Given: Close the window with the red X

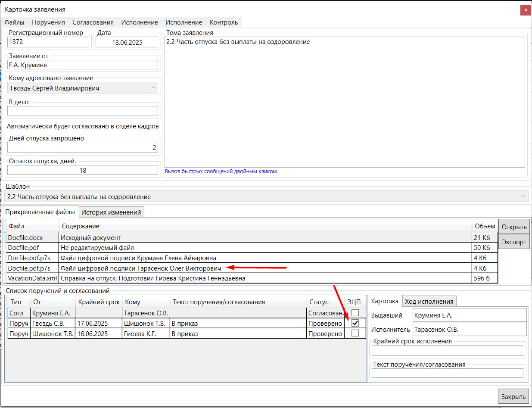Looking at the screenshot, I should (x=525, y=10).
